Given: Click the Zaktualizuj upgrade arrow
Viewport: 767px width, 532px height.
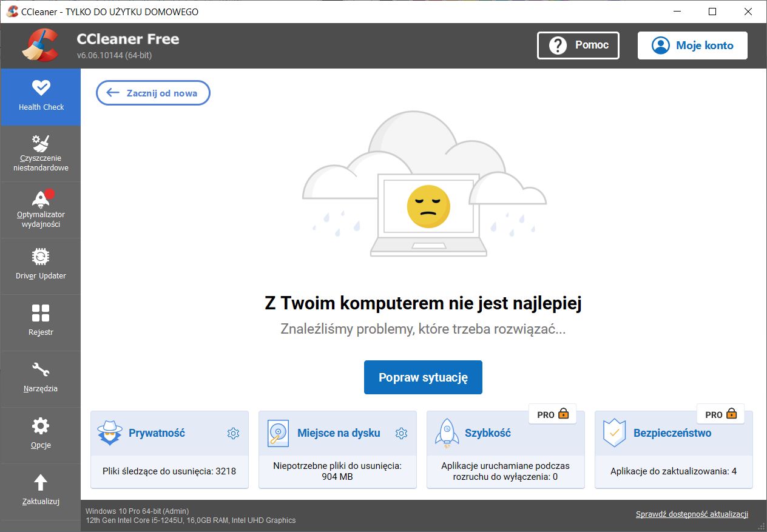Looking at the screenshot, I should pos(41,490).
